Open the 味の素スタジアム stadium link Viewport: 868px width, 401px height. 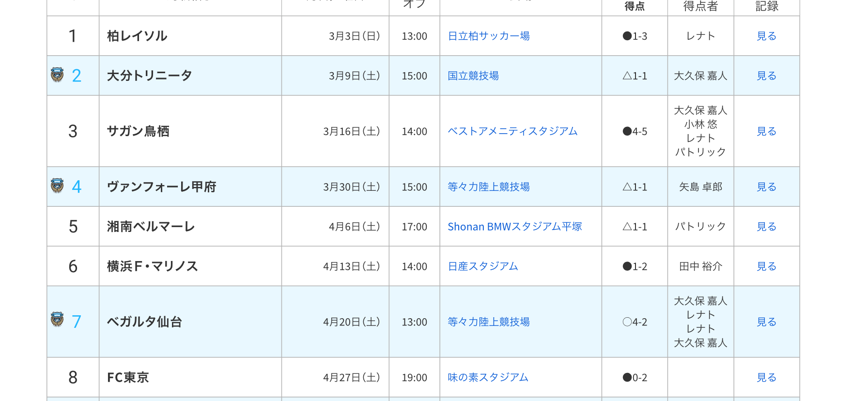tap(487, 377)
